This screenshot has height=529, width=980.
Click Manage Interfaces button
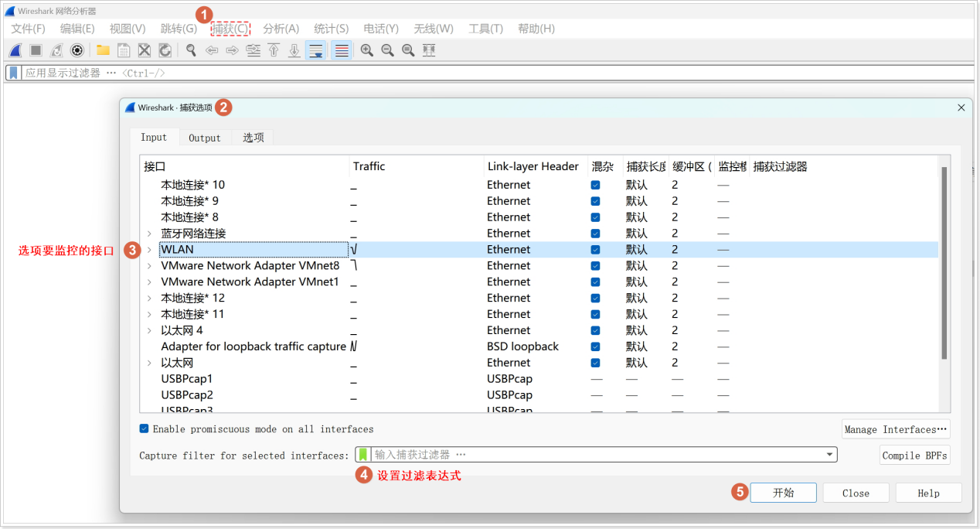click(896, 429)
